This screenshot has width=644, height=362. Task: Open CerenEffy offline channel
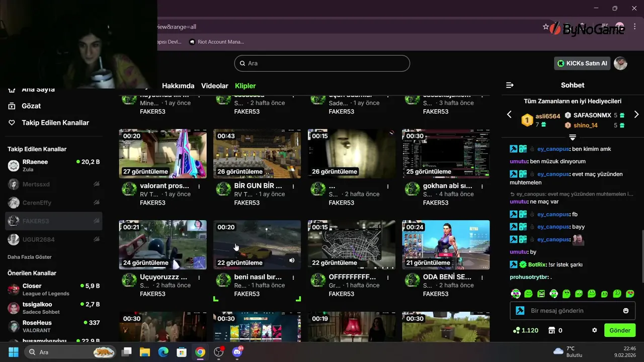54,203
